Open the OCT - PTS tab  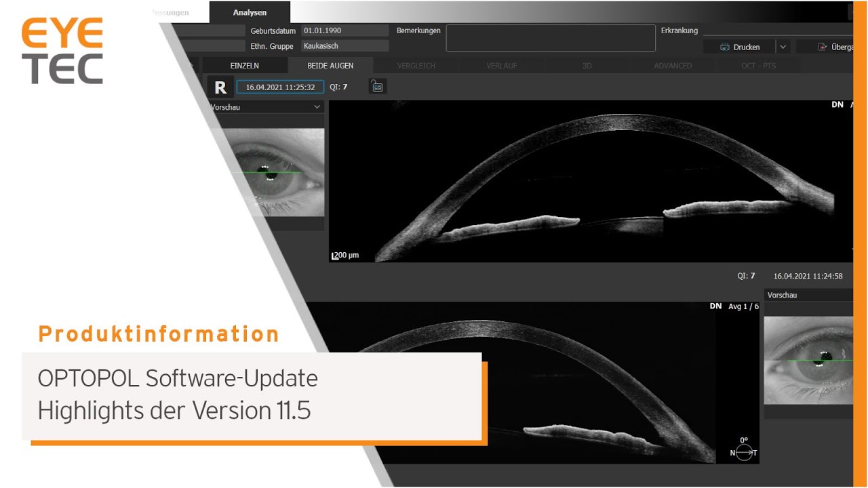point(758,66)
